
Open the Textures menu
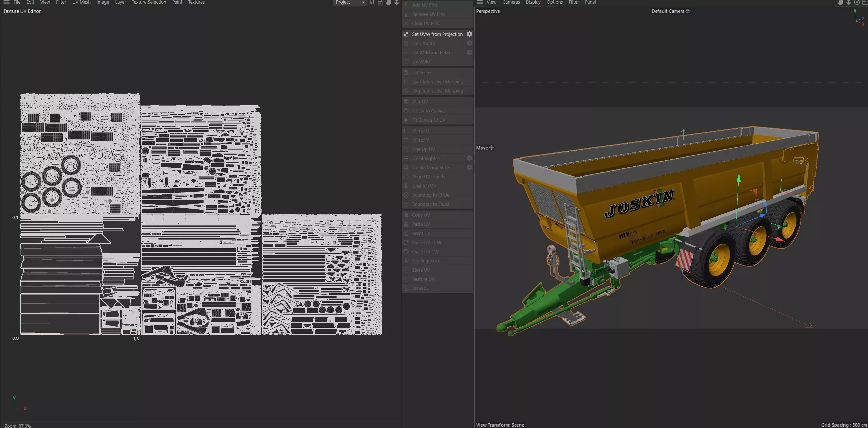pyautogui.click(x=196, y=2)
